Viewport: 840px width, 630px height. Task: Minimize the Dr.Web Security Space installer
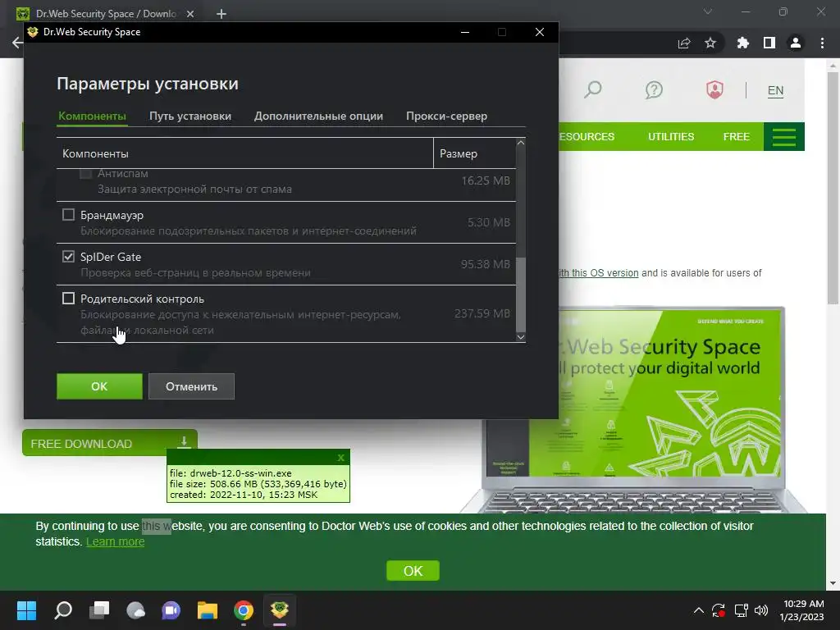pos(465,32)
